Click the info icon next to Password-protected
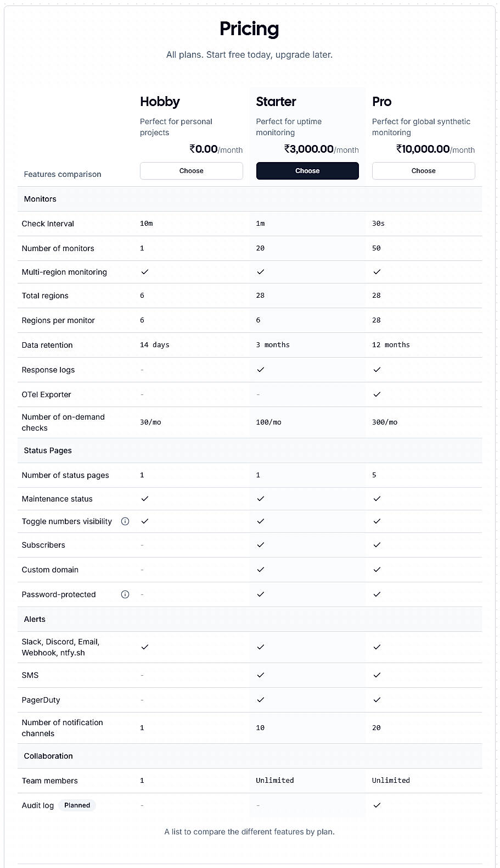This screenshot has width=500, height=868. [125, 594]
